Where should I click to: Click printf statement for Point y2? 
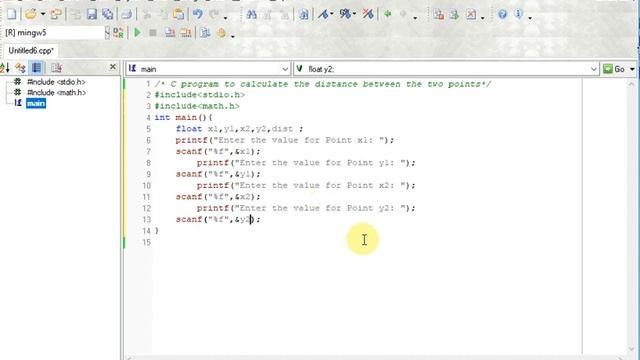click(x=306, y=208)
